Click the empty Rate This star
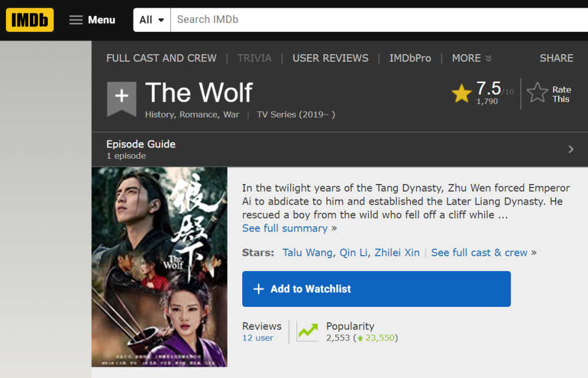 (537, 93)
